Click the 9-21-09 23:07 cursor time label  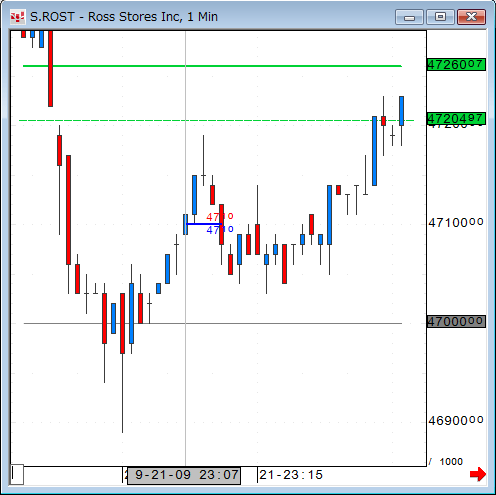(184, 475)
